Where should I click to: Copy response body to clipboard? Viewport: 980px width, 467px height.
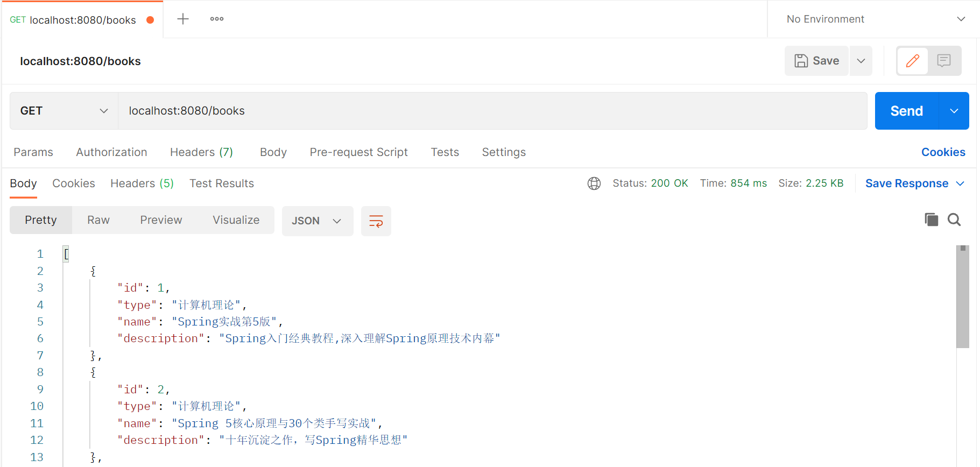931,220
